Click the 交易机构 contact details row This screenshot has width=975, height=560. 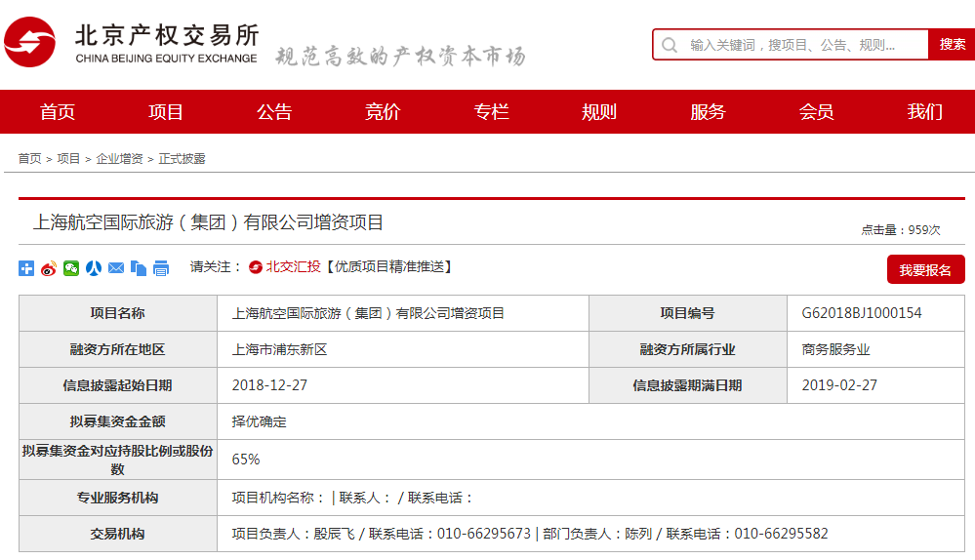[x=590, y=534]
